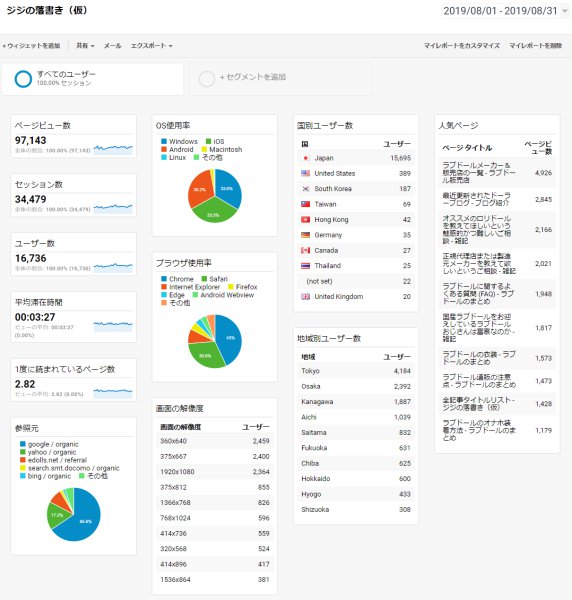Select the All Users (すべてのユーザー) segment
Viewport: 572px width, 600px height.
[92, 79]
